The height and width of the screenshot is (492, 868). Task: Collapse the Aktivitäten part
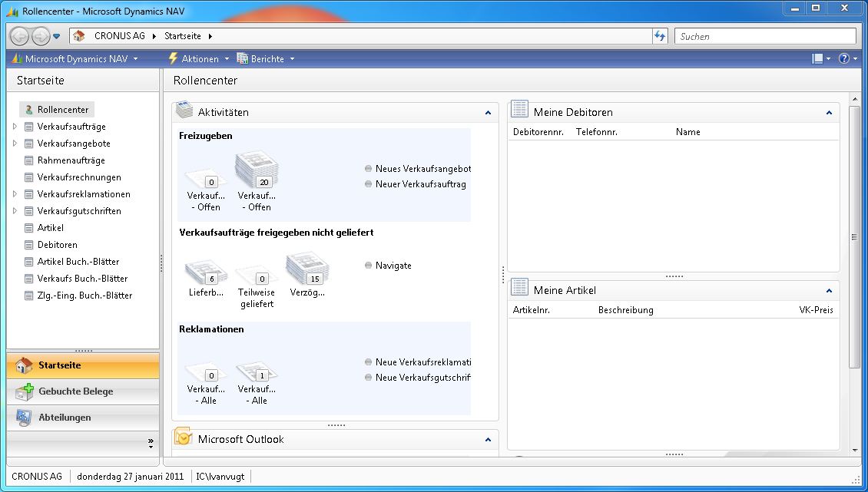point(488,113)
